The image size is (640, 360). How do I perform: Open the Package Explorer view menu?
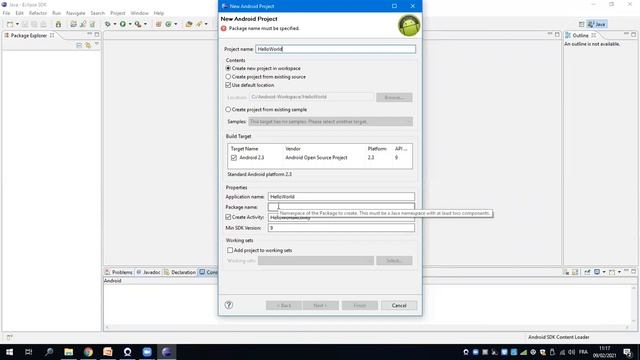pyautogui.click(x=97, y=44)
